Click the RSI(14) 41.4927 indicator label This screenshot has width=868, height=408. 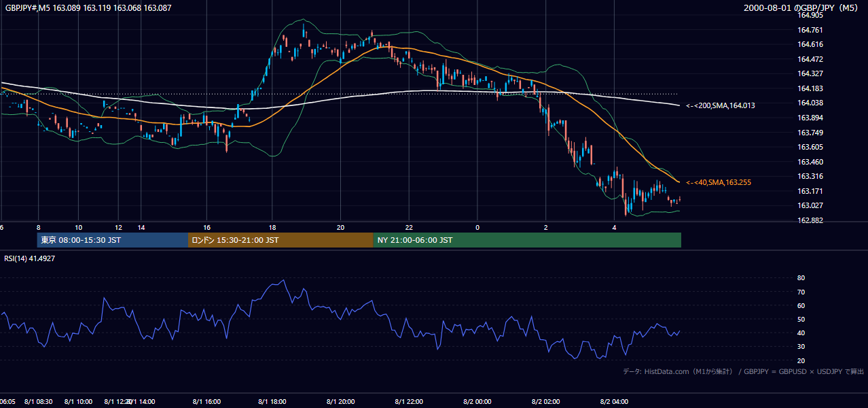point(30,258)
